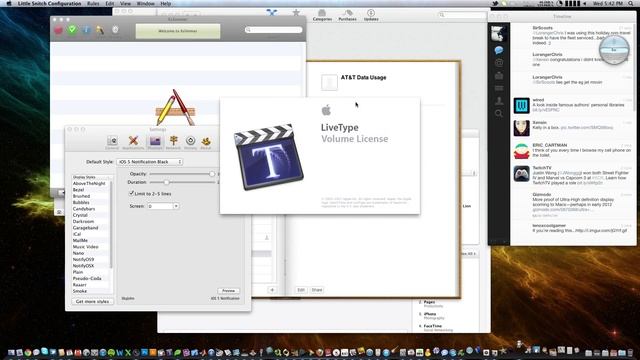Click the Preview button in Growl Settings
640x360 pixels.
229,291
